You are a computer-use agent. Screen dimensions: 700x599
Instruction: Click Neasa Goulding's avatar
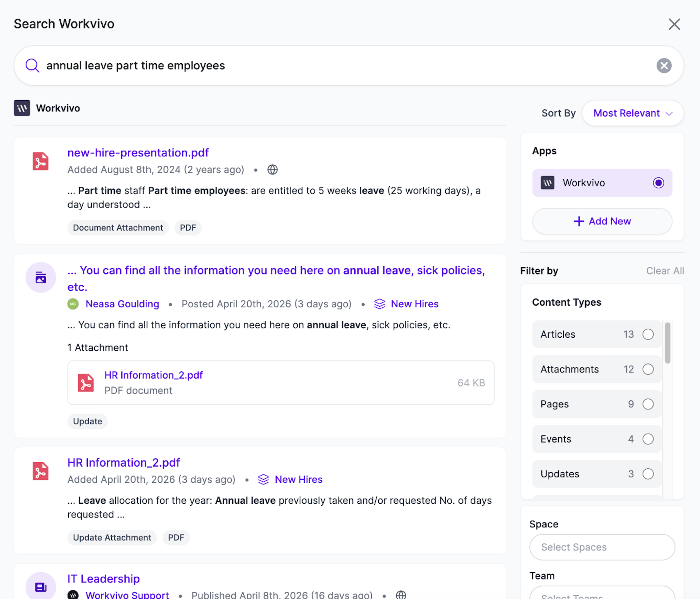pyautogui.click(x=73, y=304)
